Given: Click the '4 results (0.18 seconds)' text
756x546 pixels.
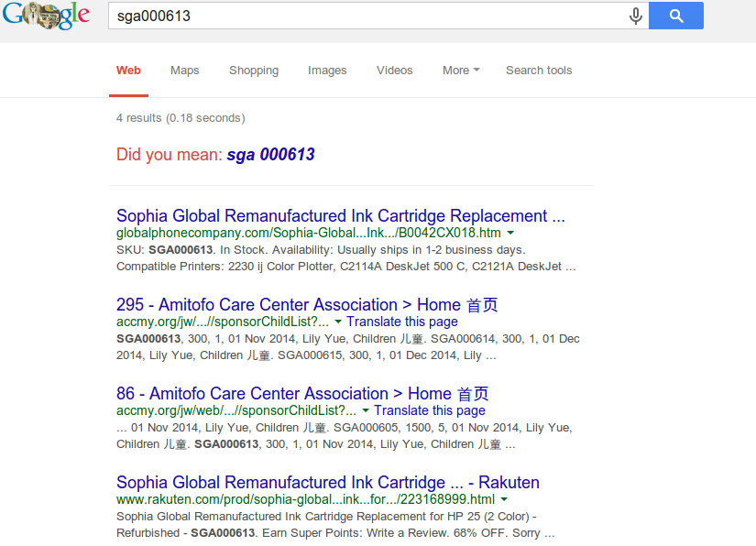Looking at the screenshot, I should [181, 118].
